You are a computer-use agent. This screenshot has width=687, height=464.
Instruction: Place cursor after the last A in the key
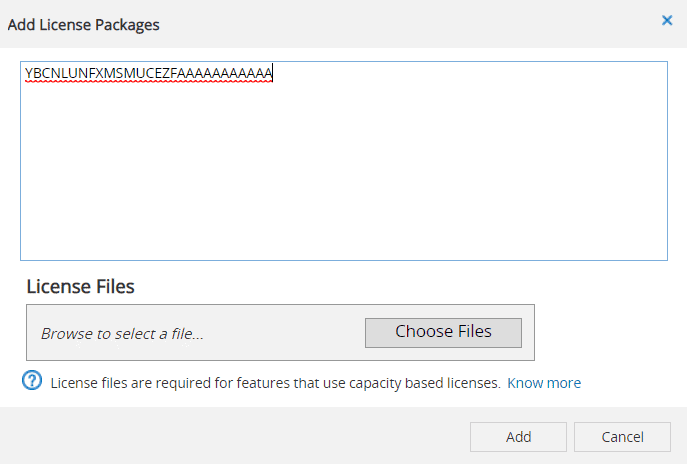tap(274, 73)
